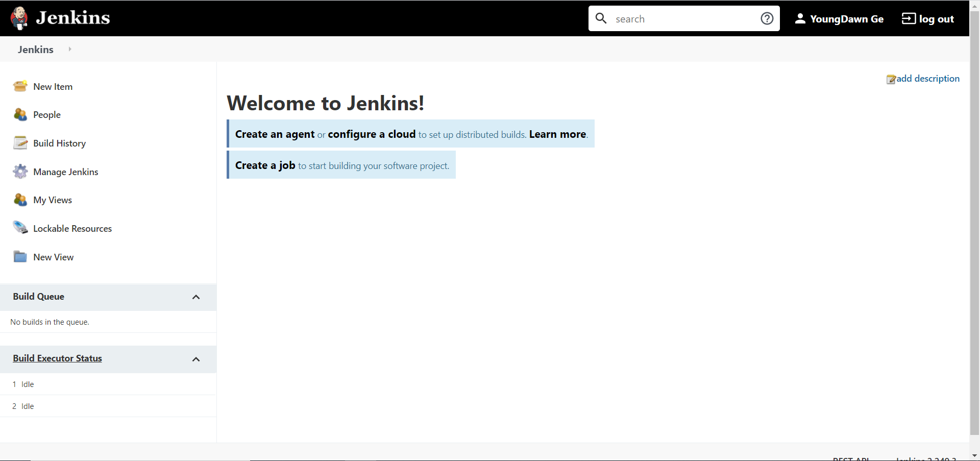Open the search help question mark icon
Screen dimensions: 980x461
(767, 18)
